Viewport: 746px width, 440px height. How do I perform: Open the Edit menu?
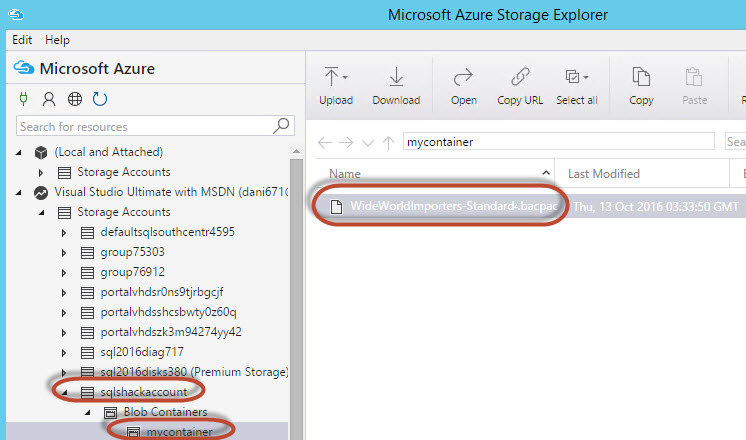[22, 40]
